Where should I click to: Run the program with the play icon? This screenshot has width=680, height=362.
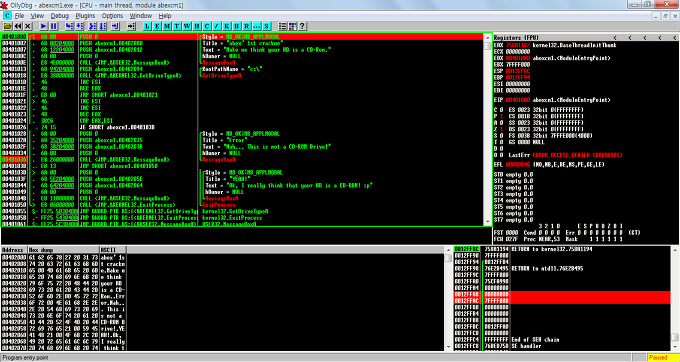point(43,26)
